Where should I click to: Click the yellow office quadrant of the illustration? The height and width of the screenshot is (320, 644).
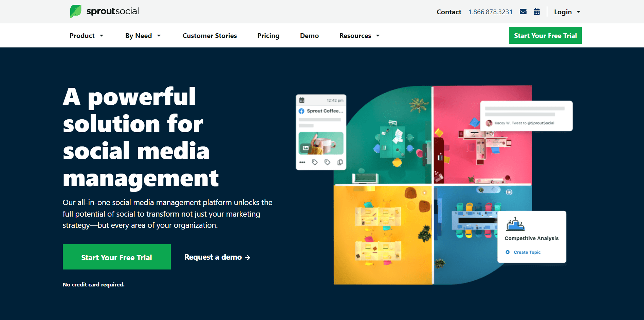(x=383, y=235)
